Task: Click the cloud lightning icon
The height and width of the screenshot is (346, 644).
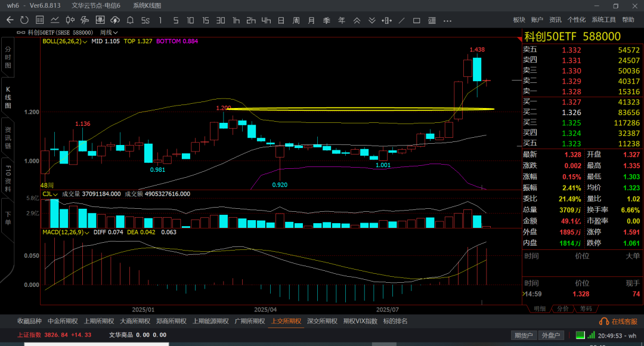Action: (115, 20)
